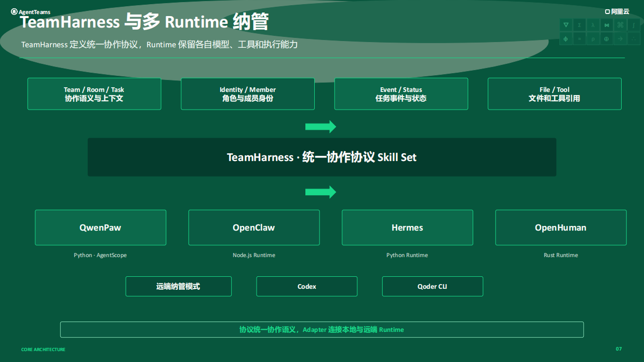
Task: Click the green arrow below the Skill Set bar
Action: click(x=321, y=192)
